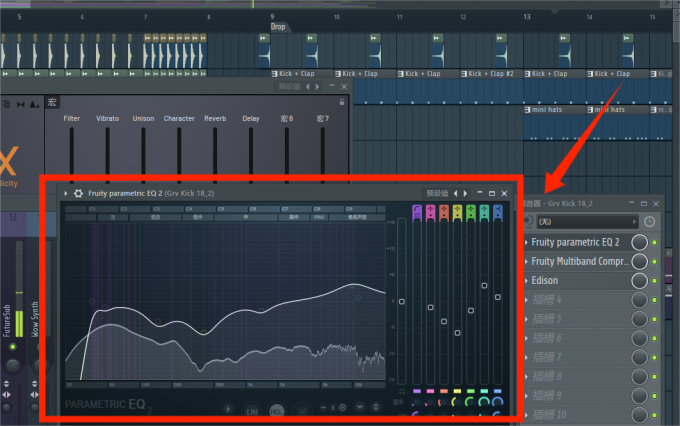
Task: Change the pink band 2 filter type icon
Action: (430, 213)
